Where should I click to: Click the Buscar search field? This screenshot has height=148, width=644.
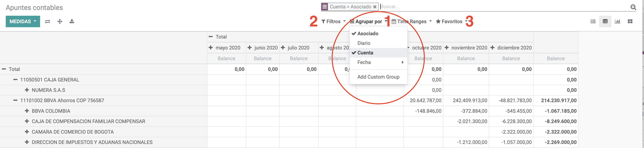point(500,7)
